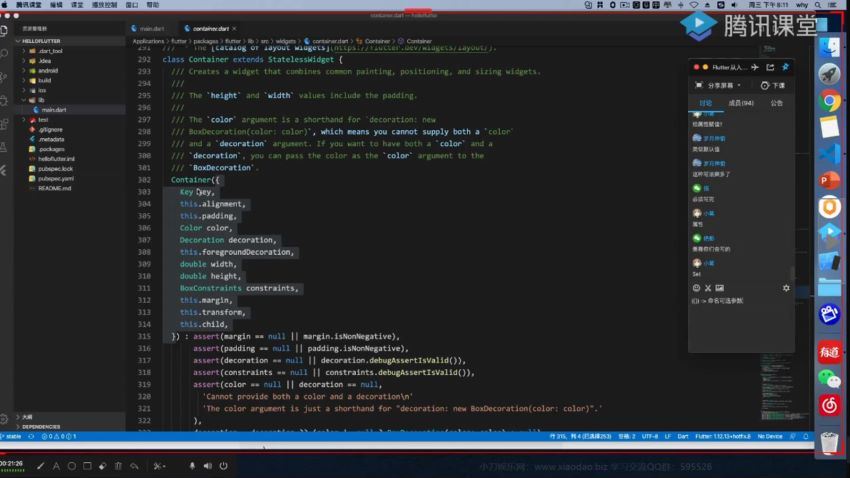Click the scissors icon in chat panel
This screenshot has width=850, height=478.
(707, 288)
